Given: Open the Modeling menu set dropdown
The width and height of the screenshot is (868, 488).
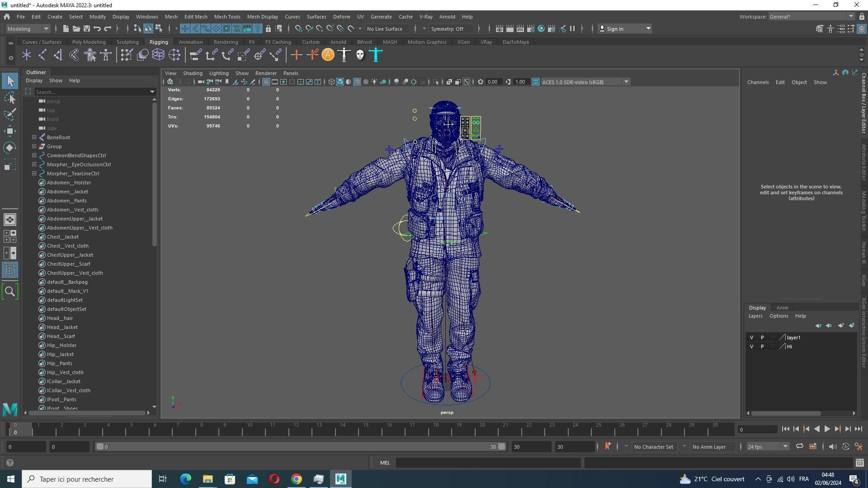Looking at the screenshot, I should [28, 28].
